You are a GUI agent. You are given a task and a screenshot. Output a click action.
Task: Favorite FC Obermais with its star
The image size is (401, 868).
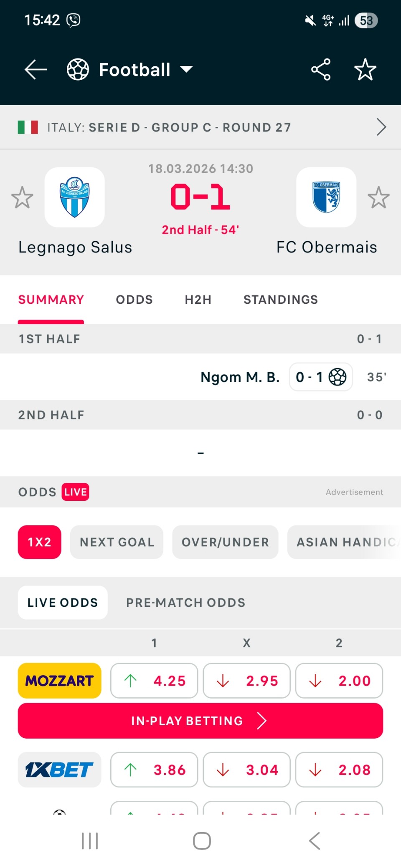[x=378, y=197]
